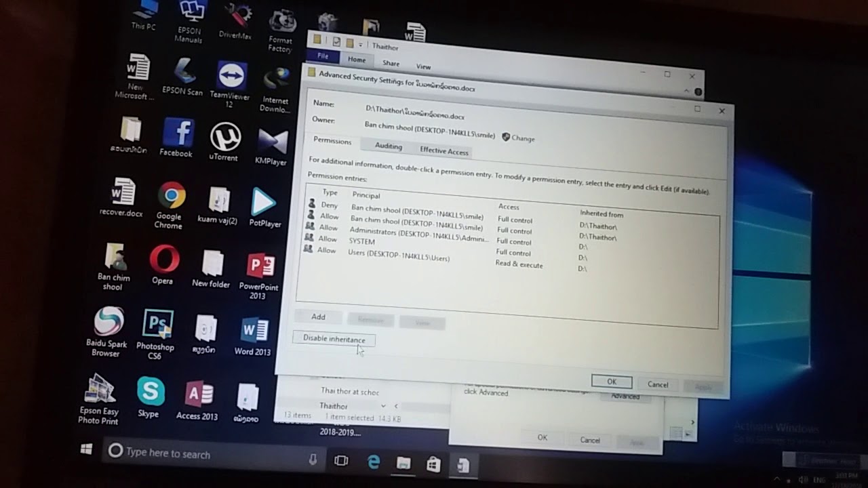868x488 pixels.
Task: Launch Skype from the desktop
Action: [x=149, y=398]
